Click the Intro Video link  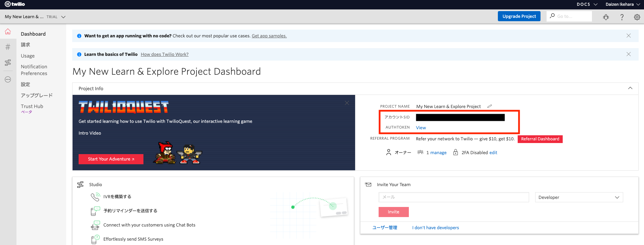point(90,133)
